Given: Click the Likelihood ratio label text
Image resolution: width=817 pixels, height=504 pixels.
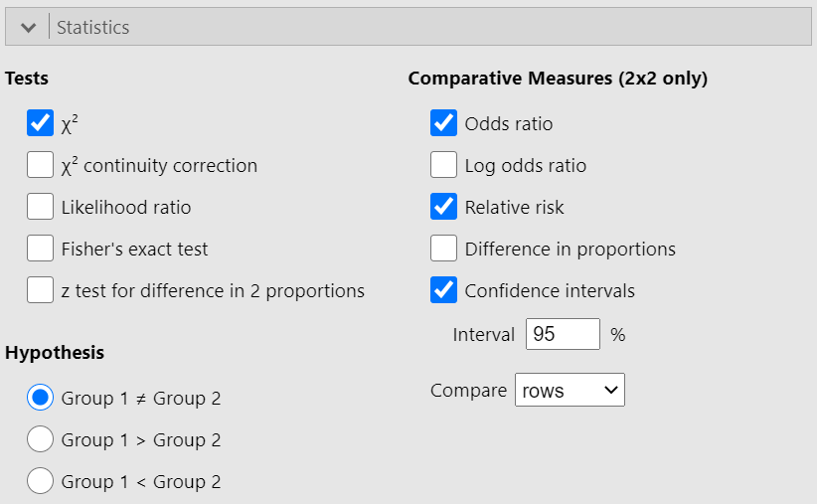Looking at the screenshot, I should pos(125,208).
